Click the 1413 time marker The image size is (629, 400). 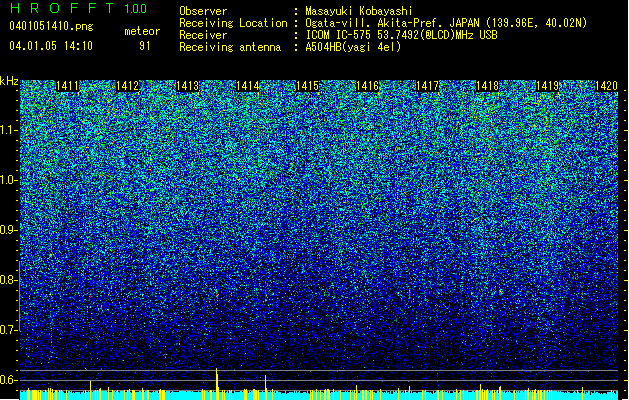[x=187, y=86]
